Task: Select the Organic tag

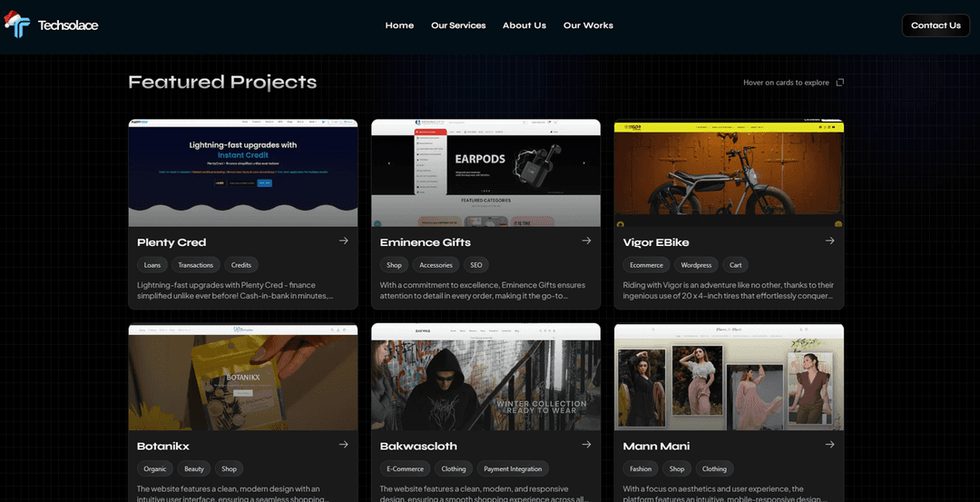Action: click(155, 469)
